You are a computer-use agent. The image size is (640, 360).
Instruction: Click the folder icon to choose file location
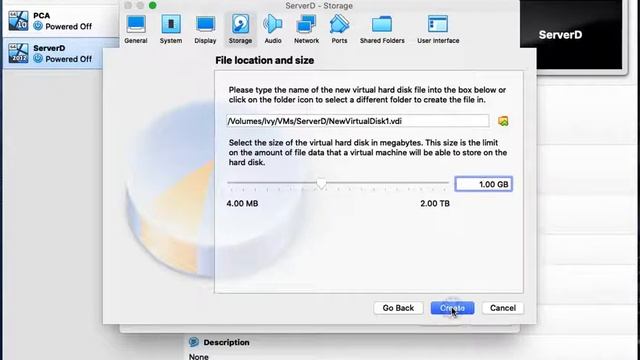503,121
